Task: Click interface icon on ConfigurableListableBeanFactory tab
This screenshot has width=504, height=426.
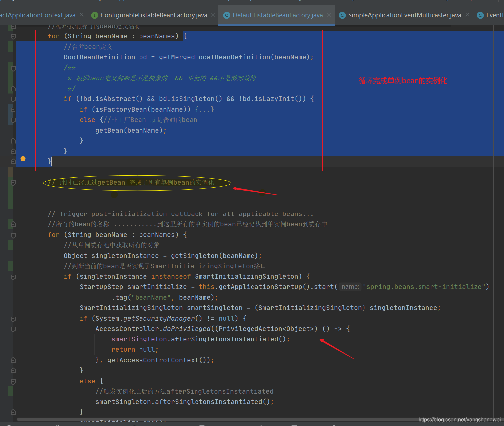Action: click(x=95, y=15)
